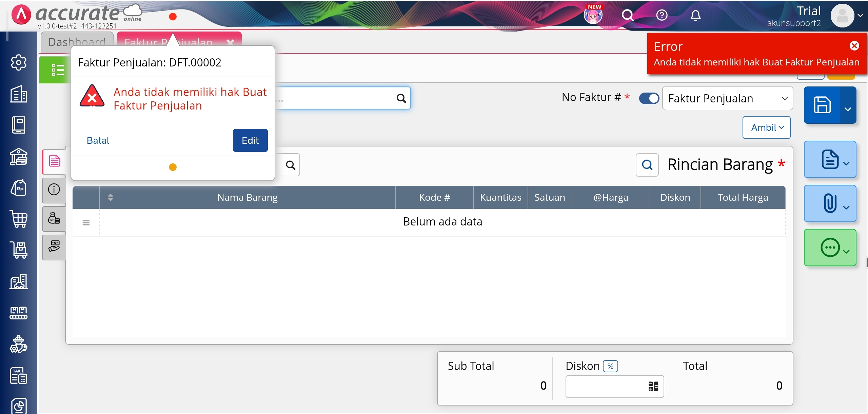Click the info tab icon on the left
868x414 pixels.
click(x=54, y=189)
